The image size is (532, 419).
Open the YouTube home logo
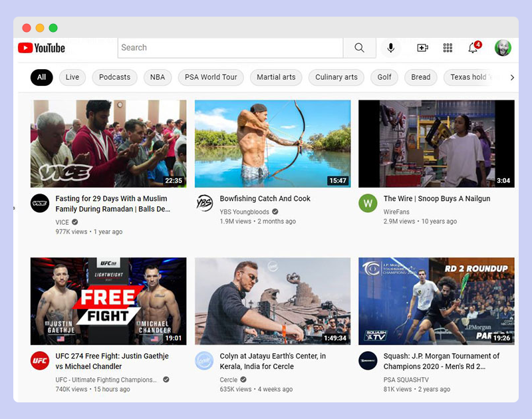click(x=41, y=48)
